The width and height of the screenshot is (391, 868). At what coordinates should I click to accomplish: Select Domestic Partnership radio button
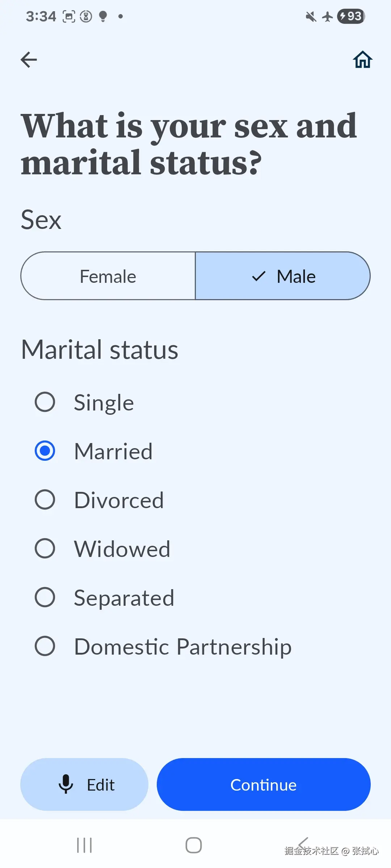coord(45,646)
